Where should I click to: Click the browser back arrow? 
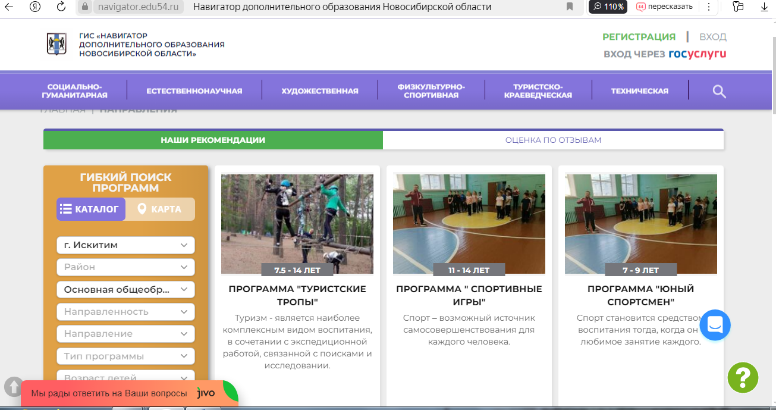point(9,7)
